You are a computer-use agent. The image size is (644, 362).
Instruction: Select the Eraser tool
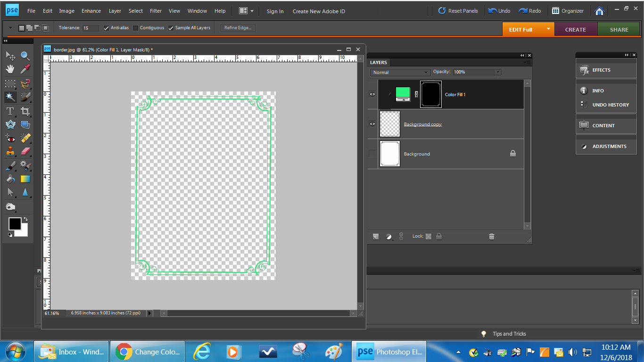[25, 152]
